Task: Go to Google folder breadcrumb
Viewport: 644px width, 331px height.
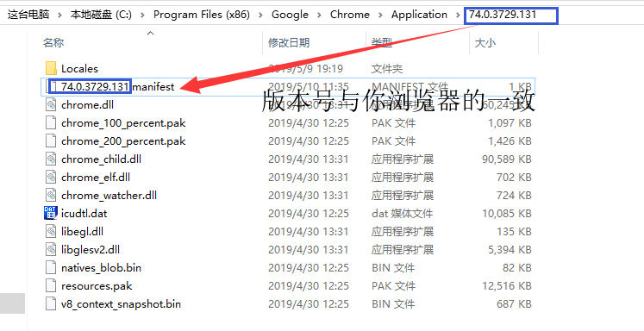Action: (x=290, y=15)
